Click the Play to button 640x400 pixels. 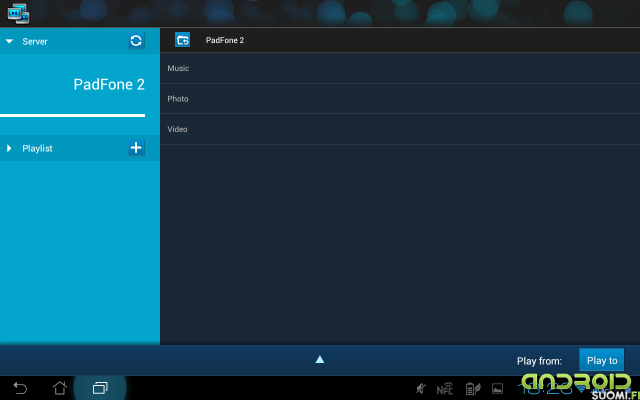[x=602, y=360]
